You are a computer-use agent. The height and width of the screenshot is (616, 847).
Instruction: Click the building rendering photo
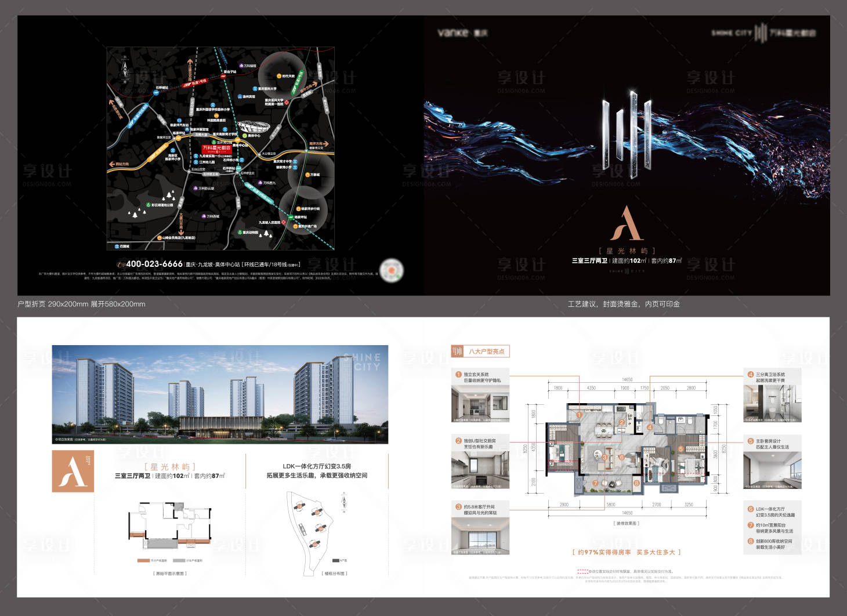point(220,394)
